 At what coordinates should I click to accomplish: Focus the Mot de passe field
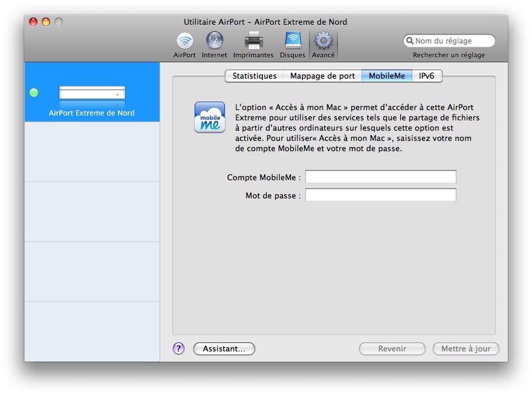[x=380, y=195]
